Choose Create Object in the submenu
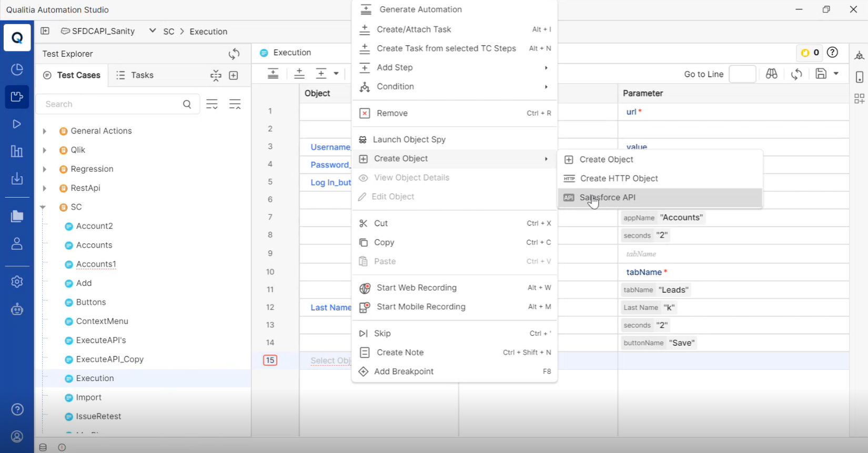868x453 pixels. tap(660, 159)
